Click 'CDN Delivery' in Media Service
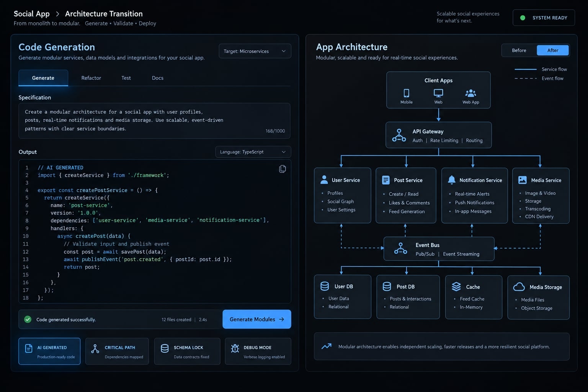 coord(539,217)
